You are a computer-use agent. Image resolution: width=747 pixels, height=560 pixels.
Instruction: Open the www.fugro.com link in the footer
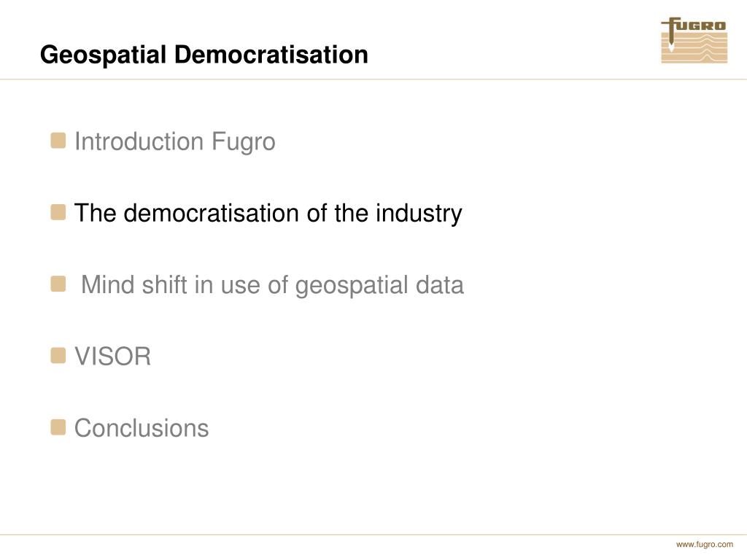(x=705, y=544)
